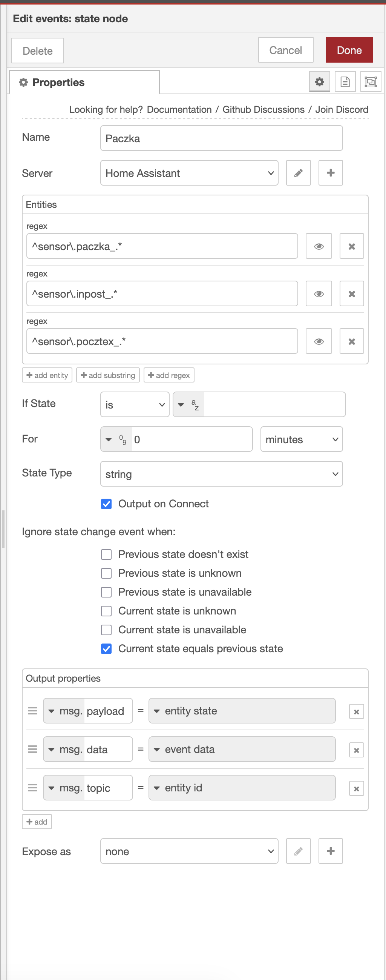Screen dimensions: 386x980
Task: Enable ignore when previous state is unknown
Action: [106, 573]
